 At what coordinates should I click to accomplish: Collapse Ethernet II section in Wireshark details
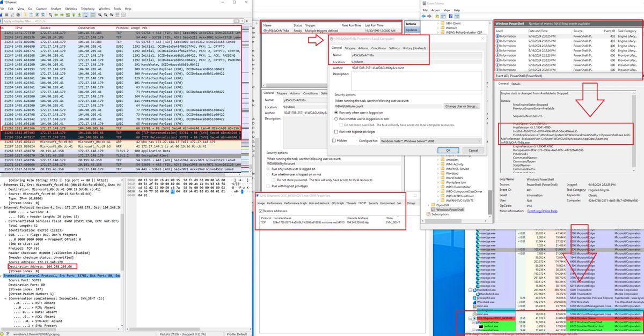pos(1,185)
